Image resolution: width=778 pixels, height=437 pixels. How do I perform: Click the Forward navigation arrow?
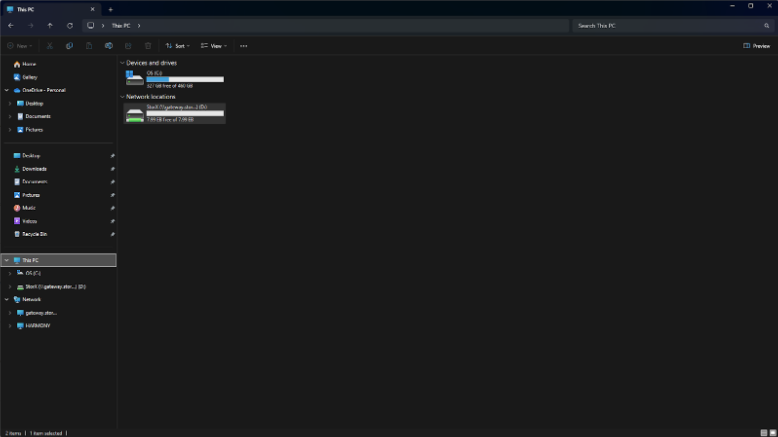click(31, 26)
